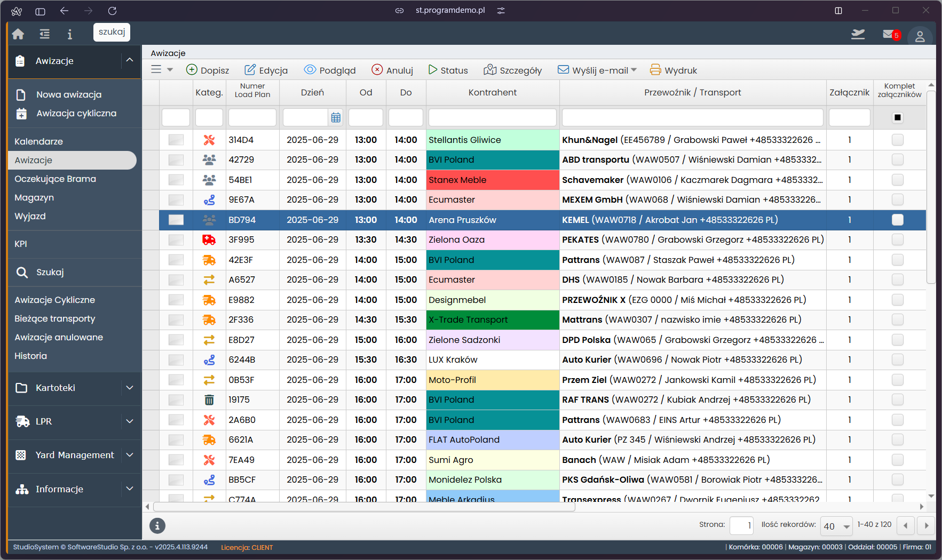Select Oczekujące Brama menu item

[55, 179]
